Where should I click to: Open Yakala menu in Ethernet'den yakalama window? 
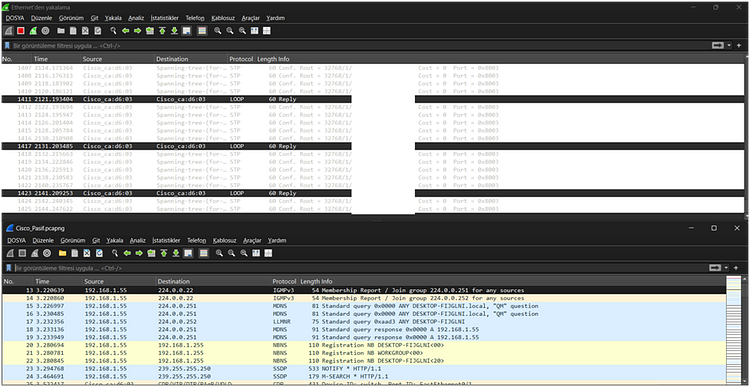coord(114,18)
